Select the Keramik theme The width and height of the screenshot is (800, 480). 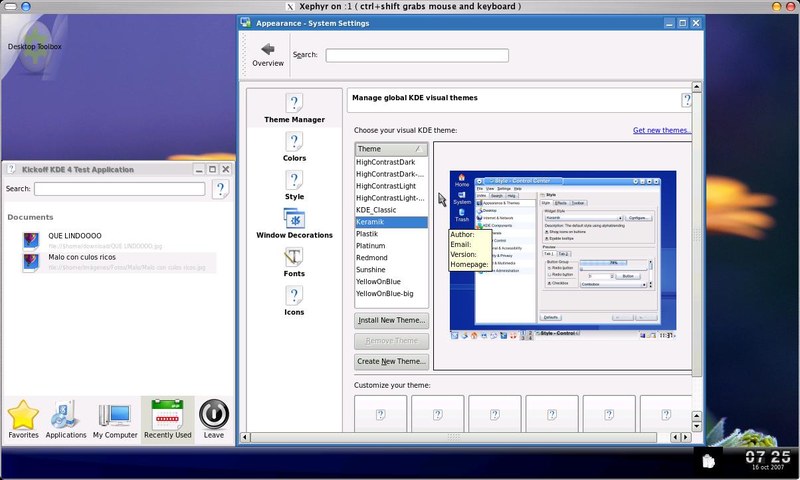(391, 222)
